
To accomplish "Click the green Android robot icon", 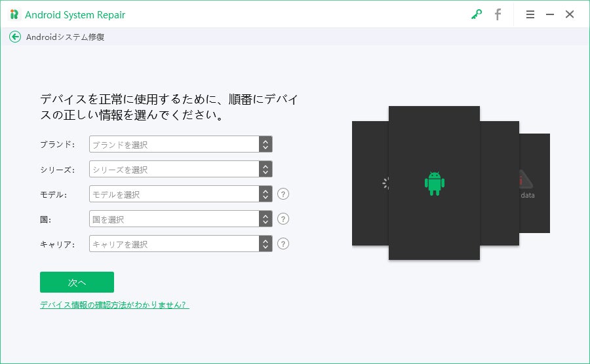I will 434,183.
